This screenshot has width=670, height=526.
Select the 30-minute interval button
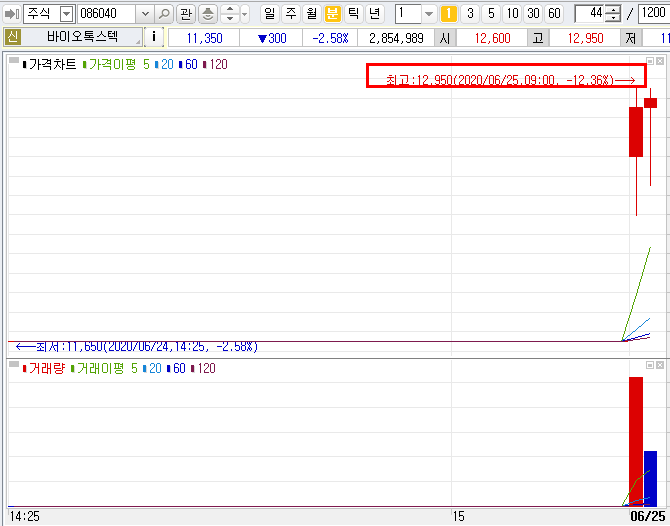(x=533, y=14)
